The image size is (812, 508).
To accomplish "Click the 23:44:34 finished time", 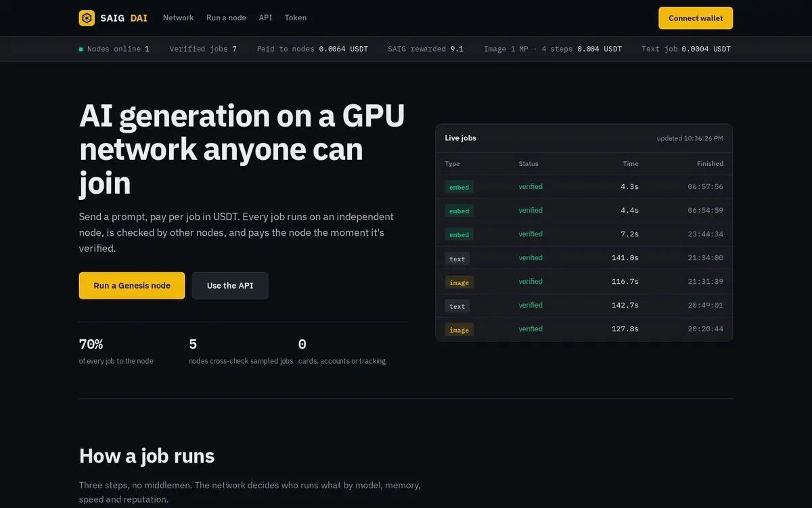I will tap(706, 234).
